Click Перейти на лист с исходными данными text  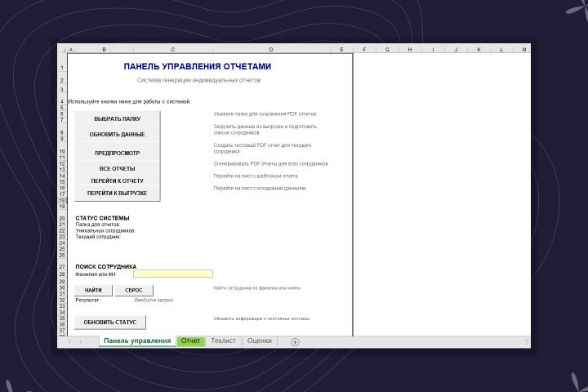tap(260, 189)
